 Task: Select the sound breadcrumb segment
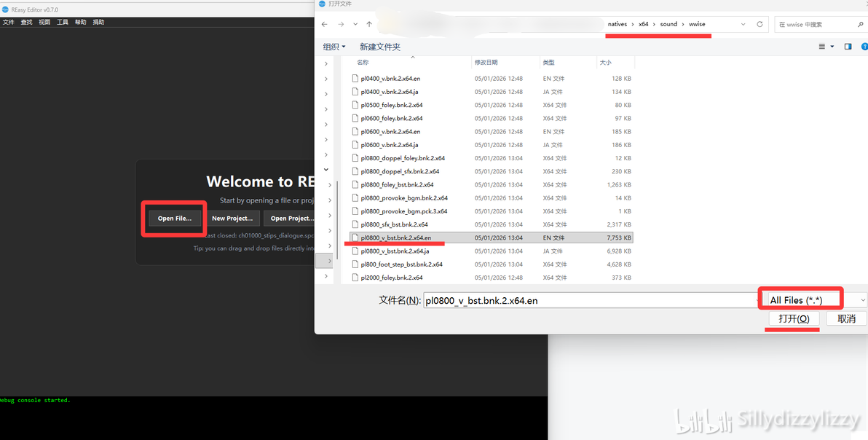pyautogui.click(x=668, y=24)
